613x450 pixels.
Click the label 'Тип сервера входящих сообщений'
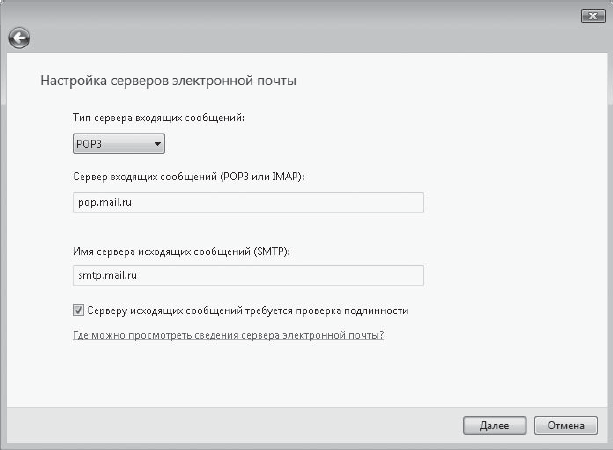tap(159, 118)
